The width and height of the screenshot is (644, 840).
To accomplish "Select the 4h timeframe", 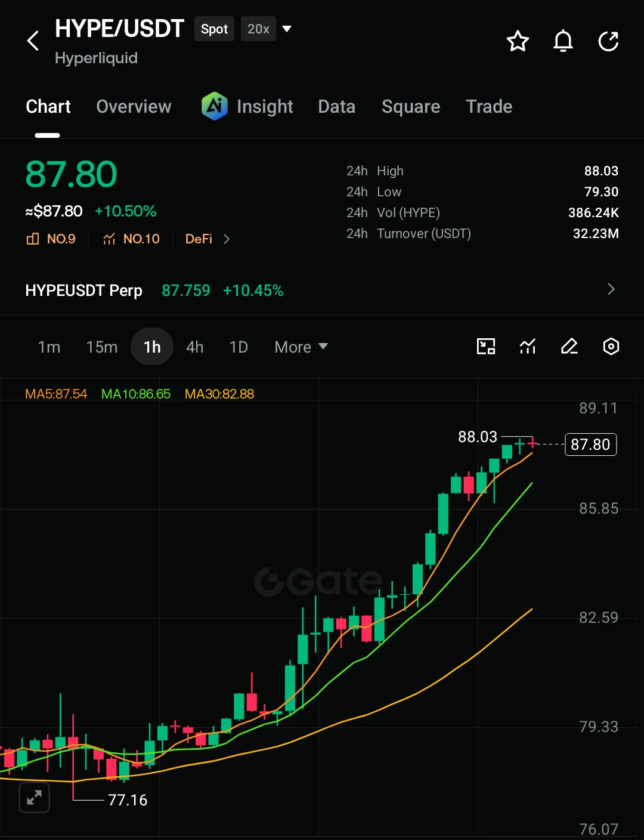I will [x=195, y=347].
